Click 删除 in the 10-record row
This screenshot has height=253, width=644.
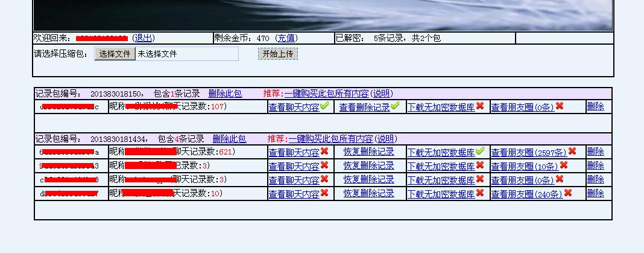[596, 193]
